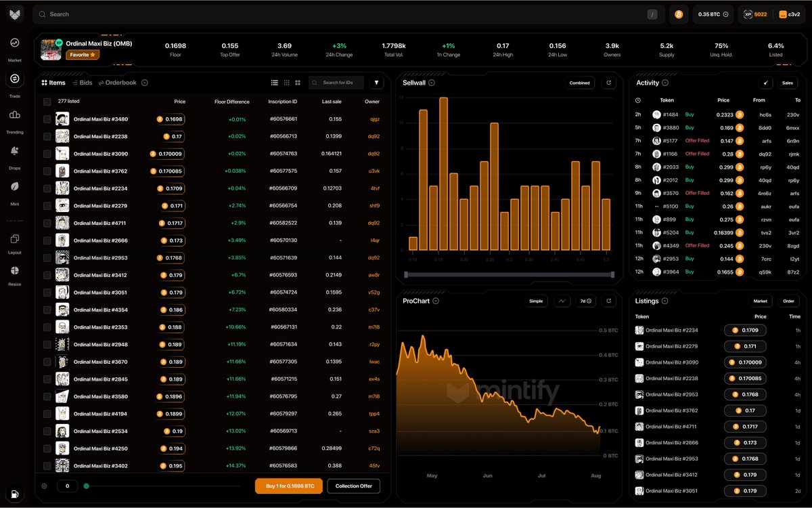
Task: Switch Listings to Market tab
Action: pyautogui.click(x=761, y=301)
